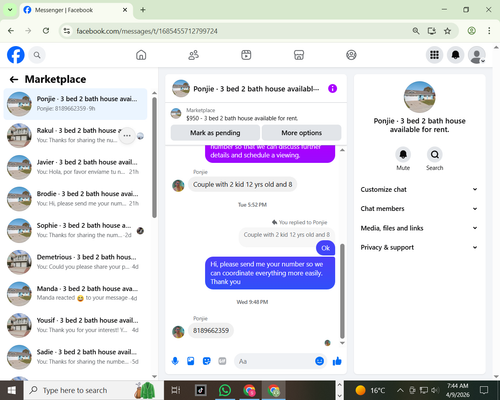The image size is (500, 400).
Task: Open conversation info purple icon
Action: [332, 89]
